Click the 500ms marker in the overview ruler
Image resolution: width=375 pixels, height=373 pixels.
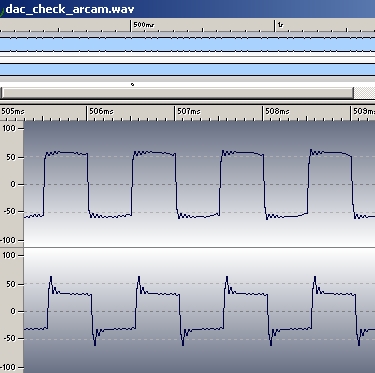(144, 25)
